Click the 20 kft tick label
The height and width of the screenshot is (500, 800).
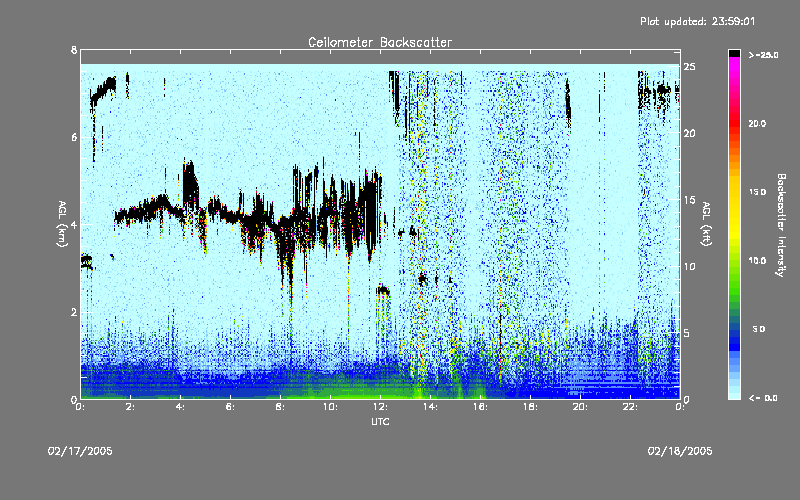click(689, 133)
